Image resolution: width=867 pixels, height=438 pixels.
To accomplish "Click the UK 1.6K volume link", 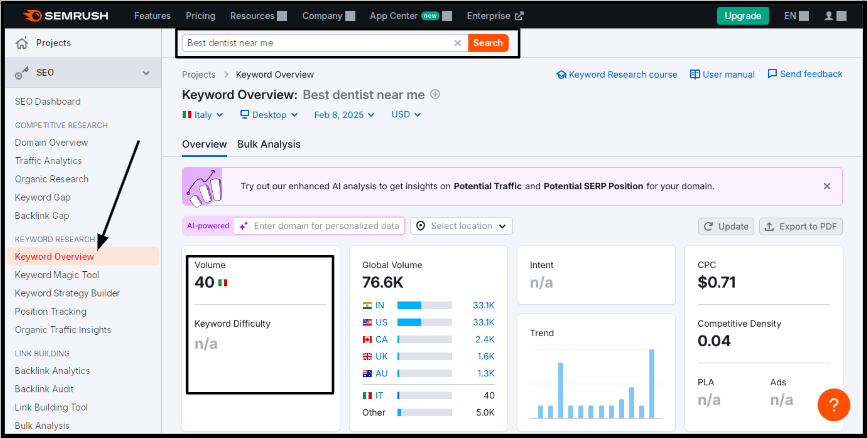I will (x=485, y=357).
